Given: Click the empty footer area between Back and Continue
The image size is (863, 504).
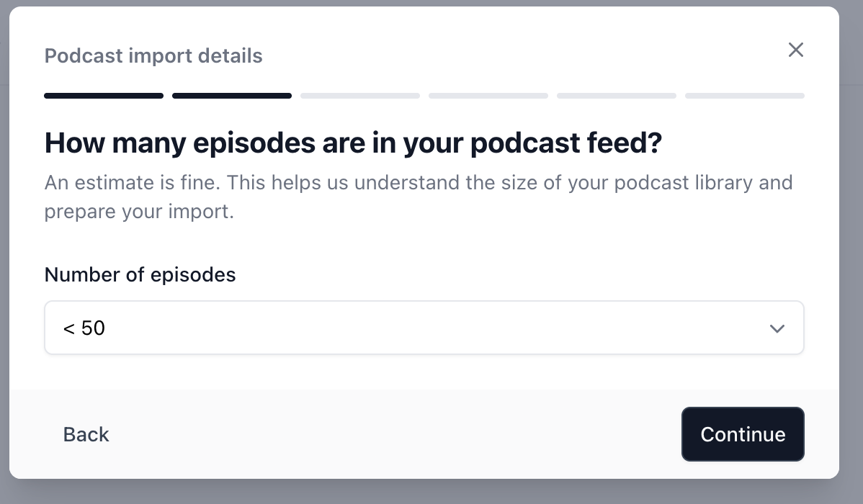Looking at the screenshot, I should click(395, 434).
